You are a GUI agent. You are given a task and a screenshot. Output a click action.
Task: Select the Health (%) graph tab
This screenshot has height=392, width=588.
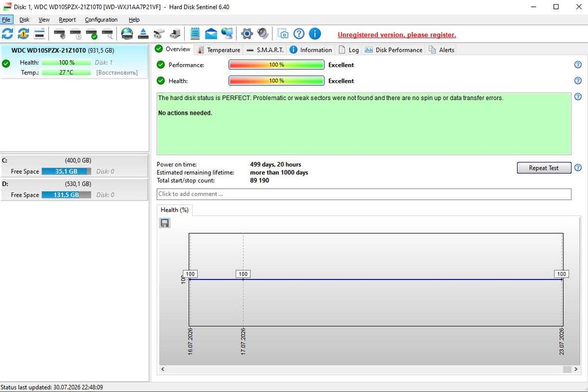[x=175, y=210]
